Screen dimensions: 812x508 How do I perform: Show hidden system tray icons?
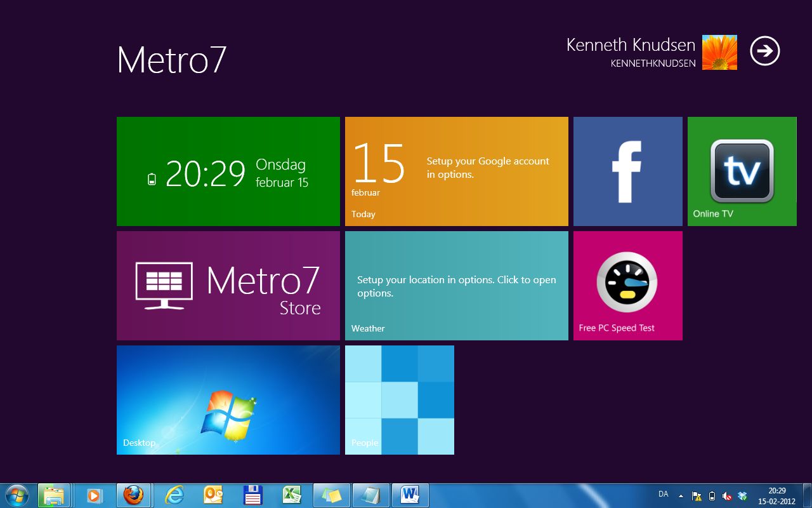tap(681, 496)
